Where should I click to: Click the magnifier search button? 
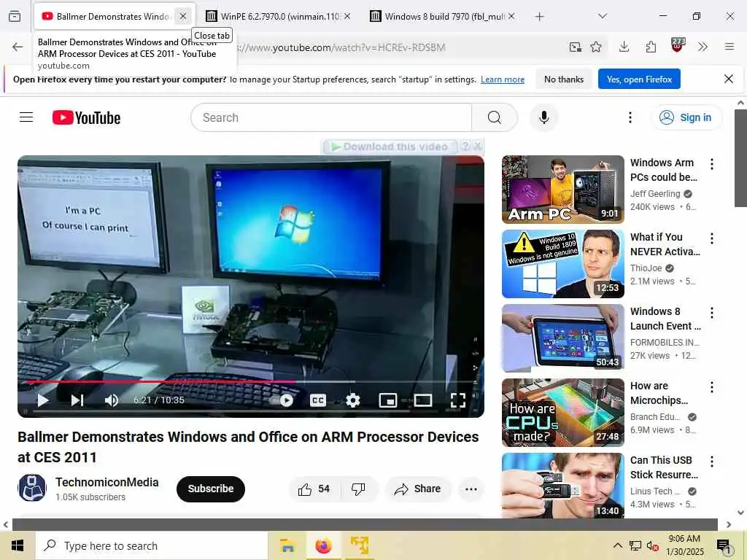tap(495, 117)
